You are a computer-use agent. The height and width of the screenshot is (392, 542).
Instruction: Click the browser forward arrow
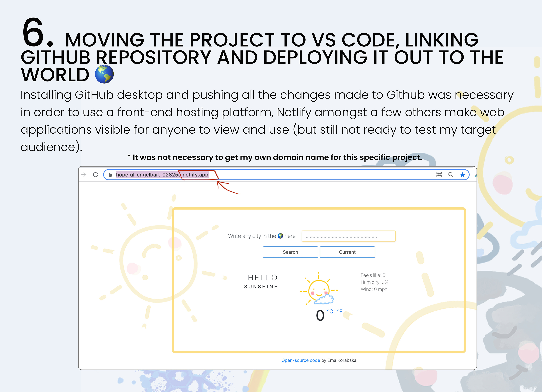pos(84,175)
